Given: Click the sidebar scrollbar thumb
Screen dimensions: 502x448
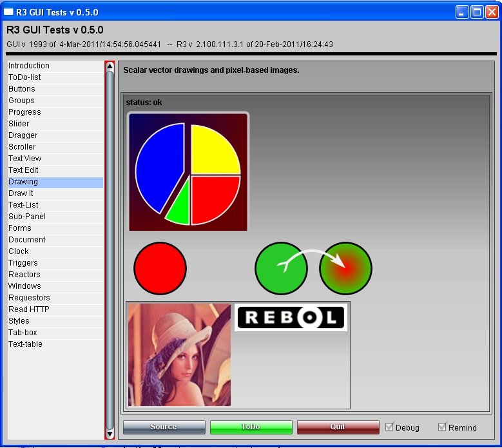Looking at the screenshot, I should [x=110, y=249].
